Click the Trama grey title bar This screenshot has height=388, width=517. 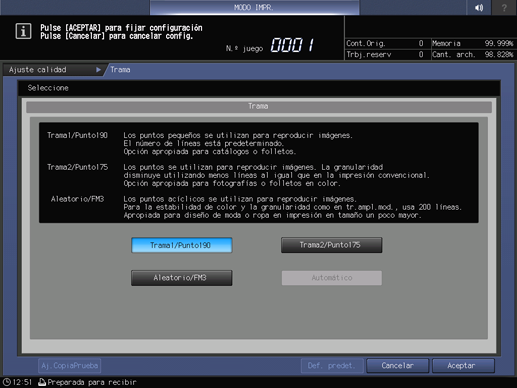(259, 106)
